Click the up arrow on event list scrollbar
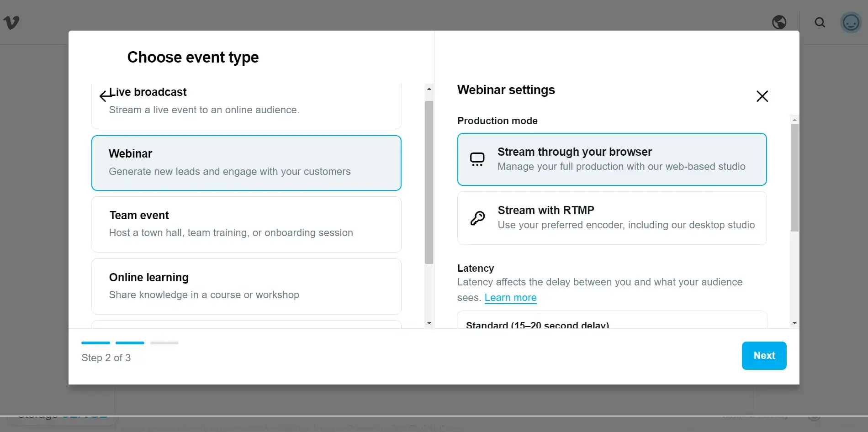The height and width of the screenshot is (432, 868). [x=429, y=90]
